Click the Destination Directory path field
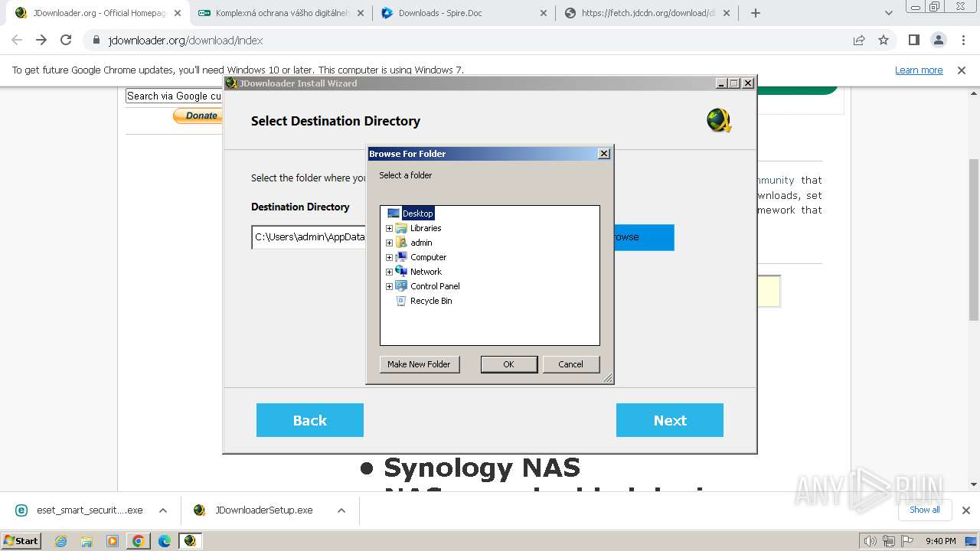Screen dimensions: 980x551 310,237
